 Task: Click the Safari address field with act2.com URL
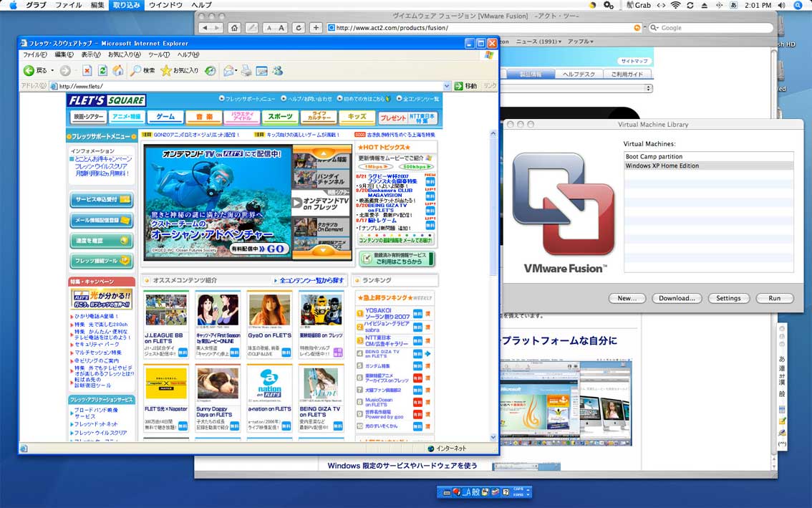point(485,28)
